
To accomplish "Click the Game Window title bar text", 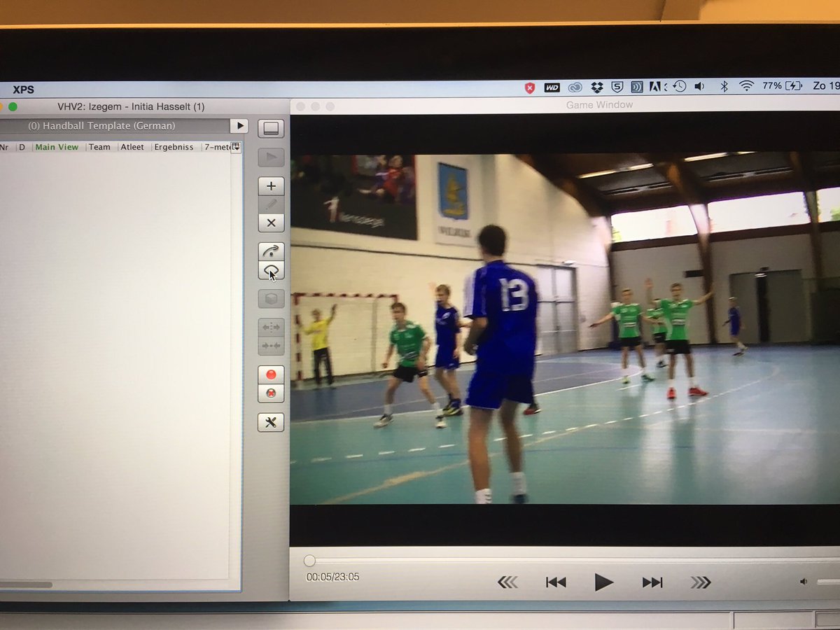I will point(599,105).
